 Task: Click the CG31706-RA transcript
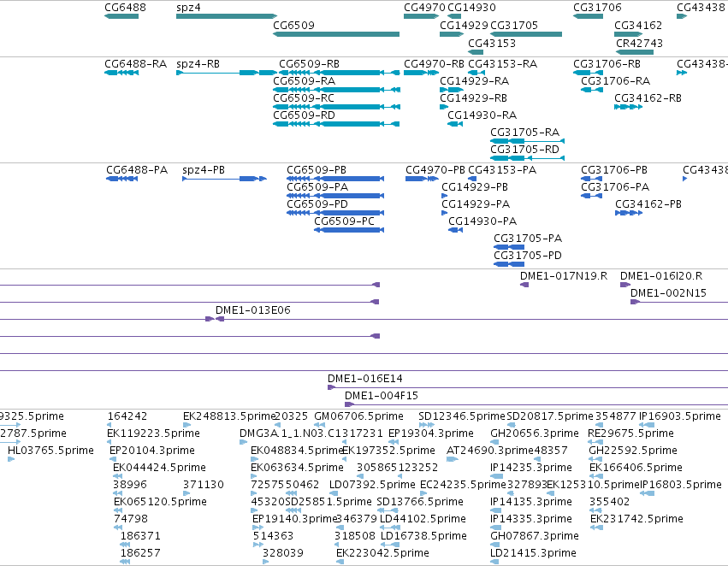pyautogui.click(x=592, y=90)
